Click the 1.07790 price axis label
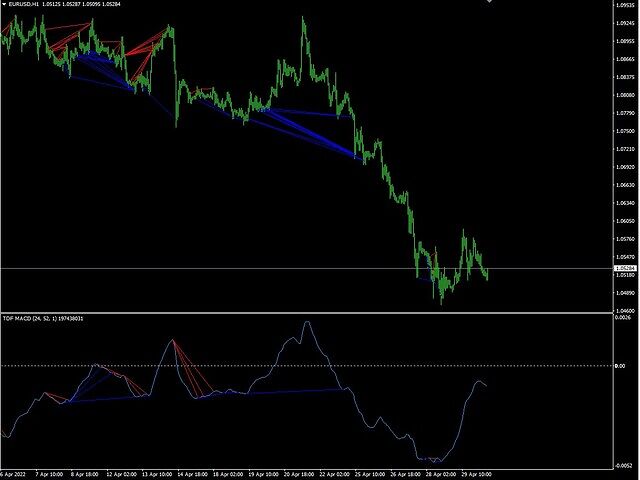Image resolution: width=640 pixels, height=480 pixels. tap(625, 113)
